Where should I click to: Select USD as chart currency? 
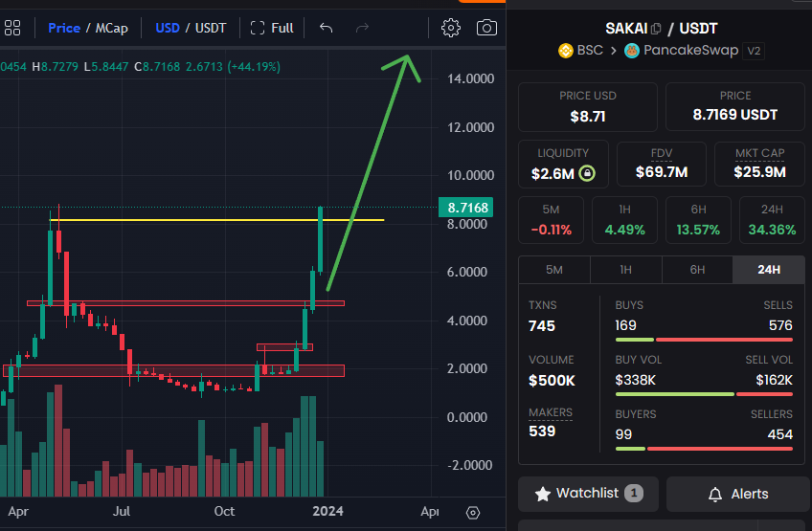(x=168, y=28)
